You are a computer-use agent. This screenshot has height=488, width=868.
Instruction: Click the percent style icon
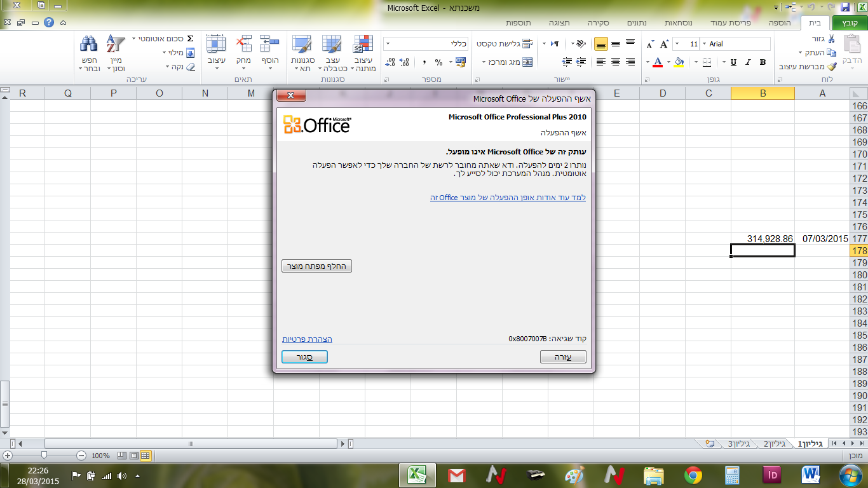438,62
